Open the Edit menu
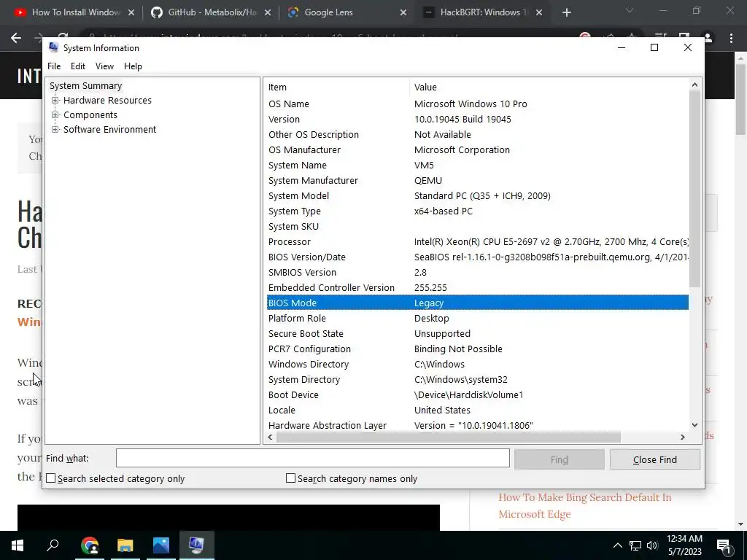 click(77, 66)
